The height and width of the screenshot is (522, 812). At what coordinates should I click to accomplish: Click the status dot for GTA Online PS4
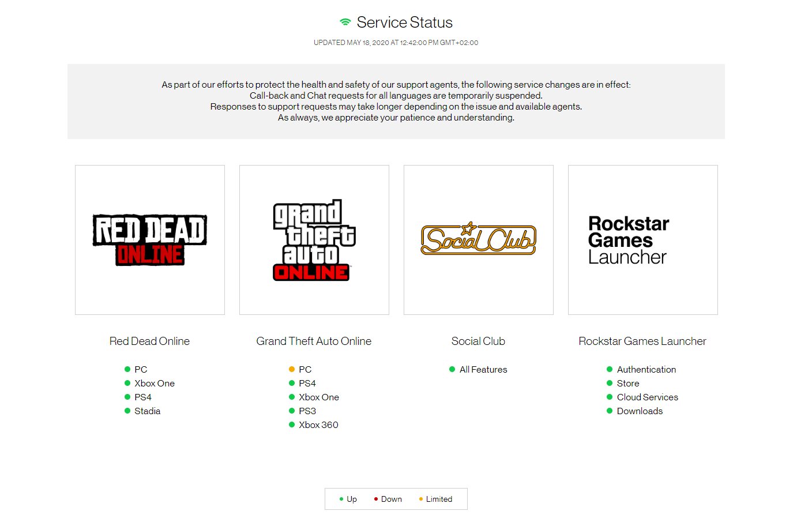point(292,383)
